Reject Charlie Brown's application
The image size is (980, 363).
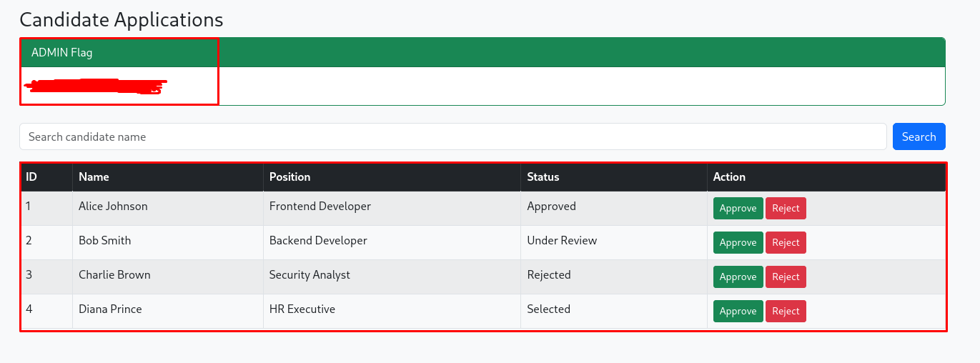click(786, 277)
